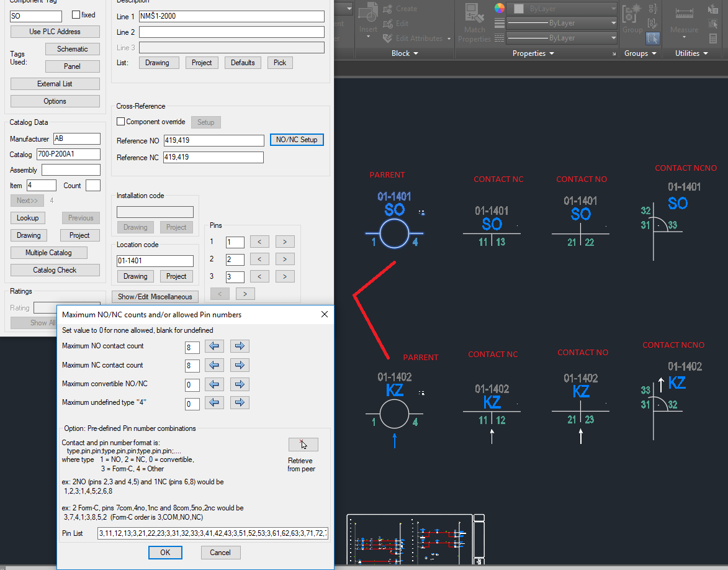Image resolution: width=728 pixels, height=570 pixels.
Task: Decrease Maximum NC contact count arrow
Action: [x=214, y=365]
